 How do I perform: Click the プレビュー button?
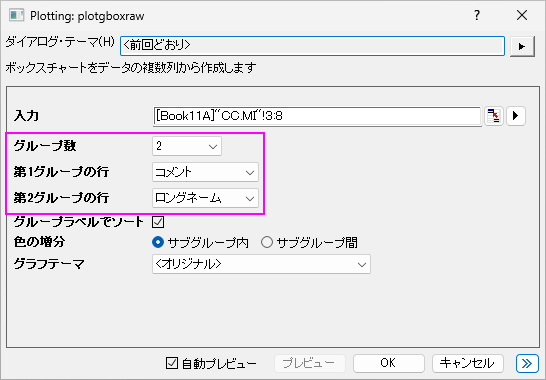pos(310,364)
